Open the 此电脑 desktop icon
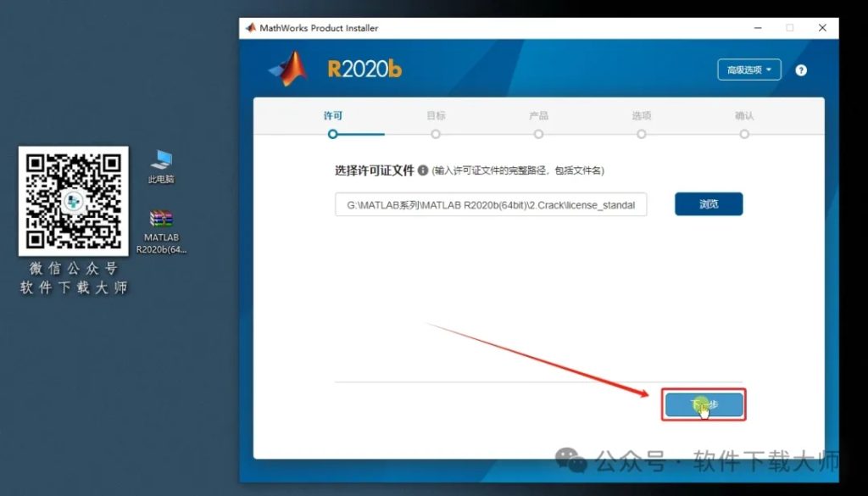 [159, 164]
